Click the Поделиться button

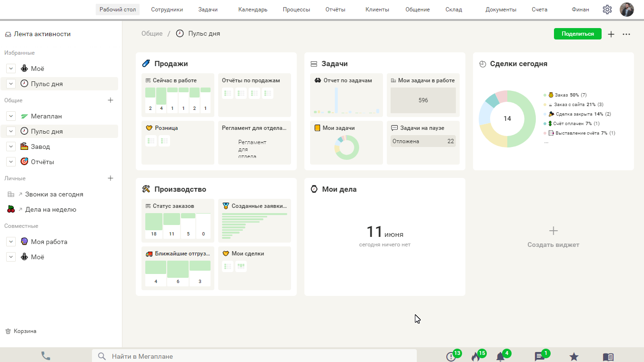click(577, 34)
